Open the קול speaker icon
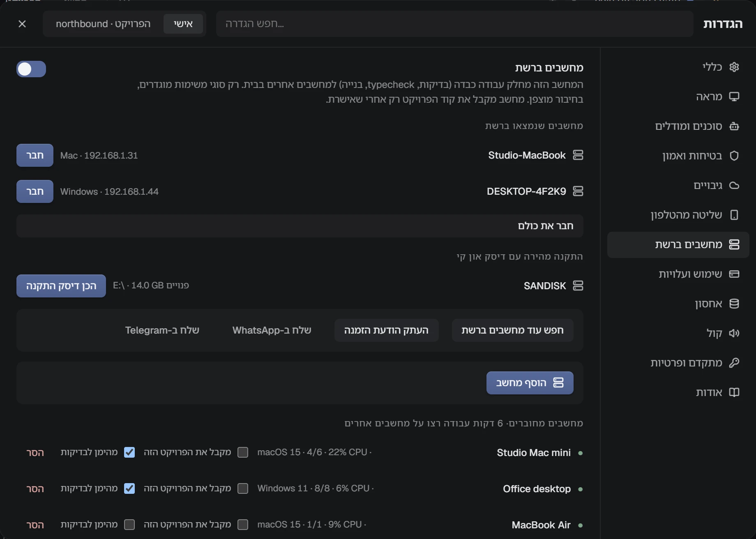Screen dimensions: 756x539 [734, 333]
